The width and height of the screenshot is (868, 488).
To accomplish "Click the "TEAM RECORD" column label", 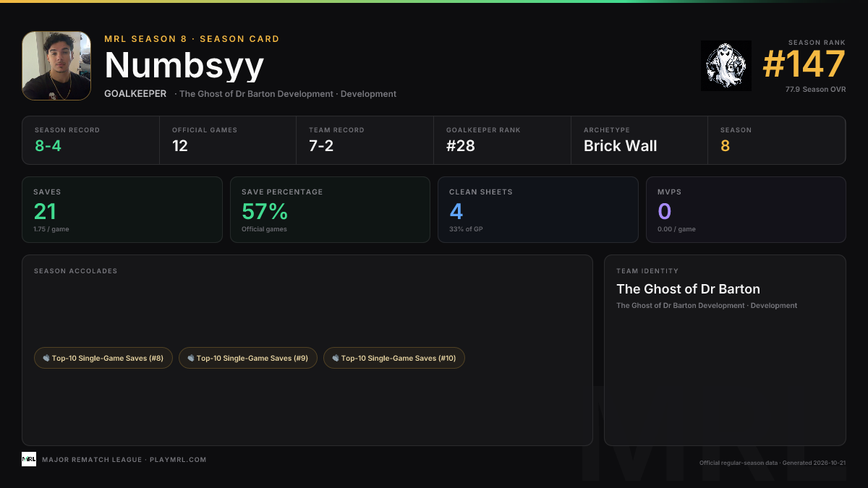I will coord(336,130).
